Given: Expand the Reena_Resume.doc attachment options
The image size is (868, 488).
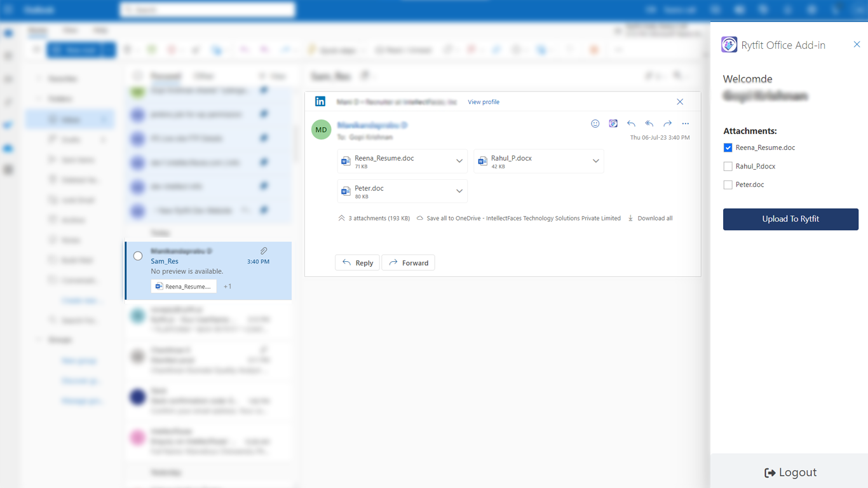Looking at the screenshot, I should (x=459, y=161).
